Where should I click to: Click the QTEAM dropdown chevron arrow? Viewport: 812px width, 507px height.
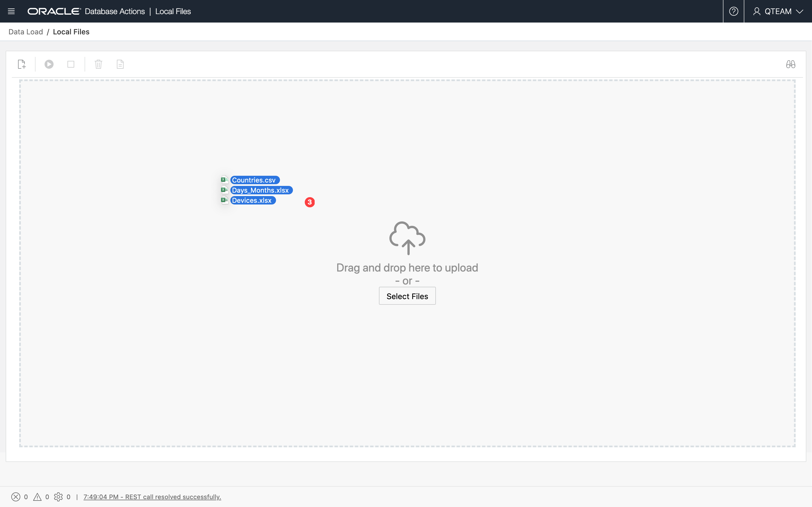800,11
